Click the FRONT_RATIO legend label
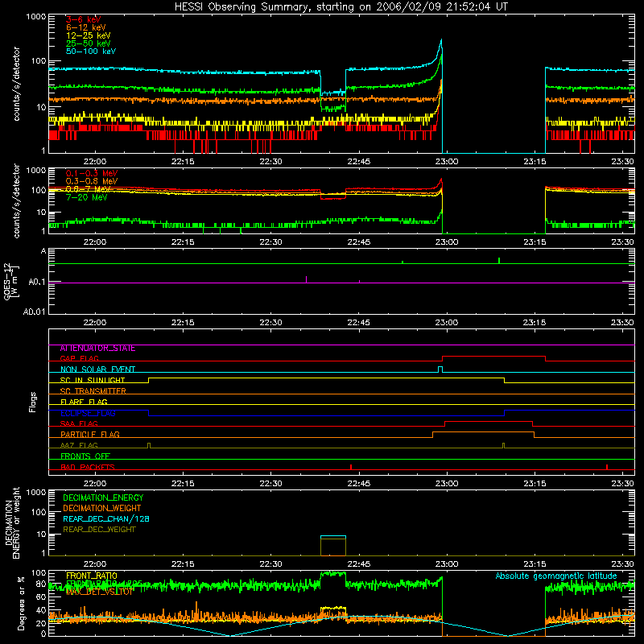 (92, 576)
